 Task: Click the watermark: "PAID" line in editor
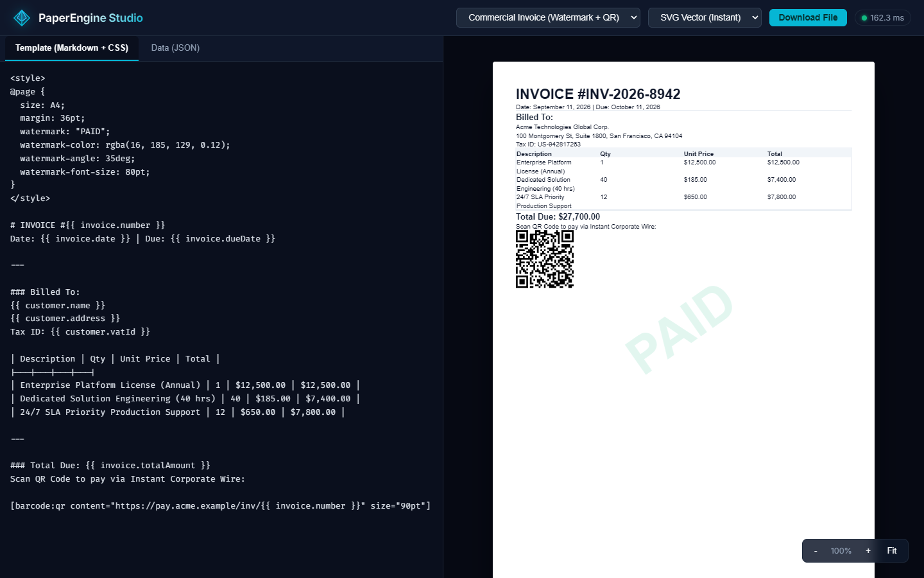point(65,132)
